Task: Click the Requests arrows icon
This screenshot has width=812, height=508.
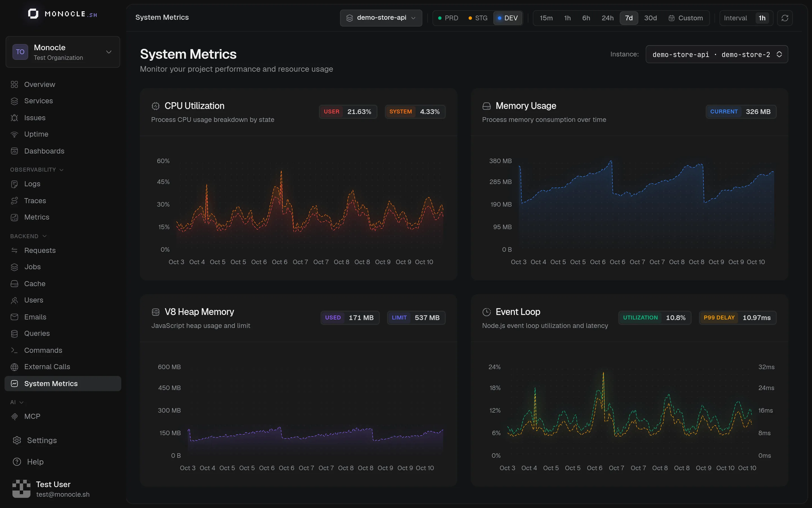Action: click(x=14, y=251)
